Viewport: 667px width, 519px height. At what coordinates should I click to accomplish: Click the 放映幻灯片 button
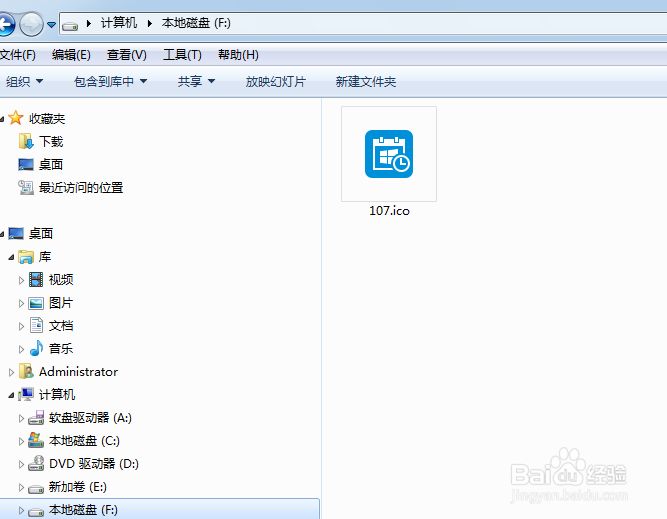click(x=276, y=81)
